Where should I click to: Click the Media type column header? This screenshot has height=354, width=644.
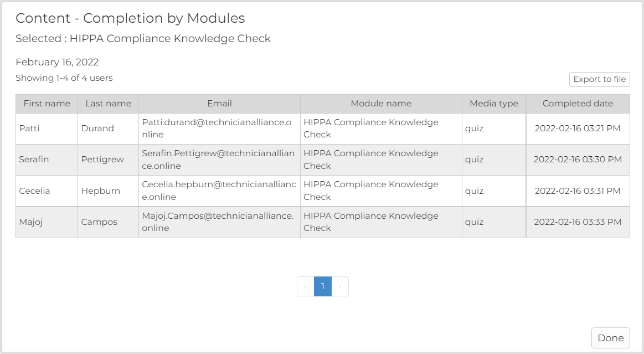click(x=494, y=104)
